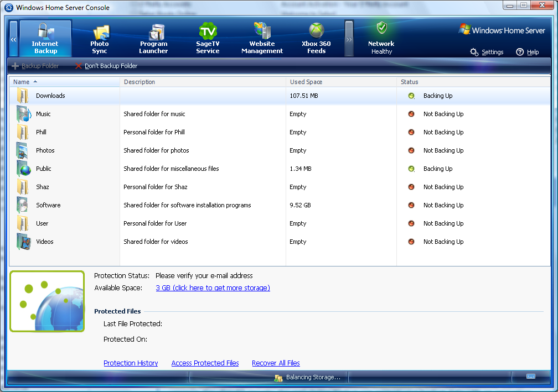Click the Balancing Storage status icon
Viewport: 558px width, 392px height.
pos(278,378)
